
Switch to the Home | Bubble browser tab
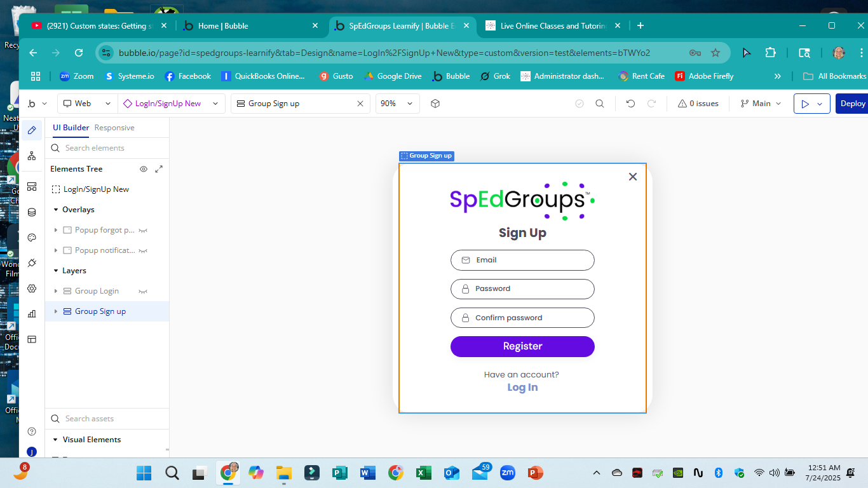[251, 26]
